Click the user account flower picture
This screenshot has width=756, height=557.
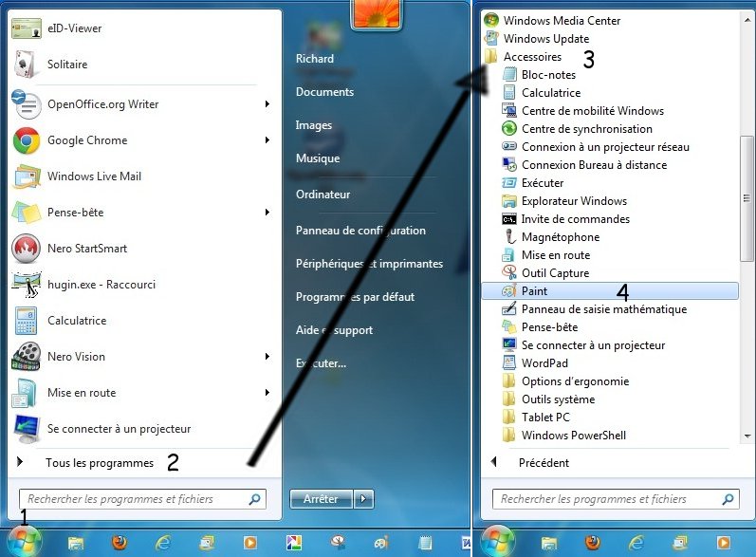[377, 13]
